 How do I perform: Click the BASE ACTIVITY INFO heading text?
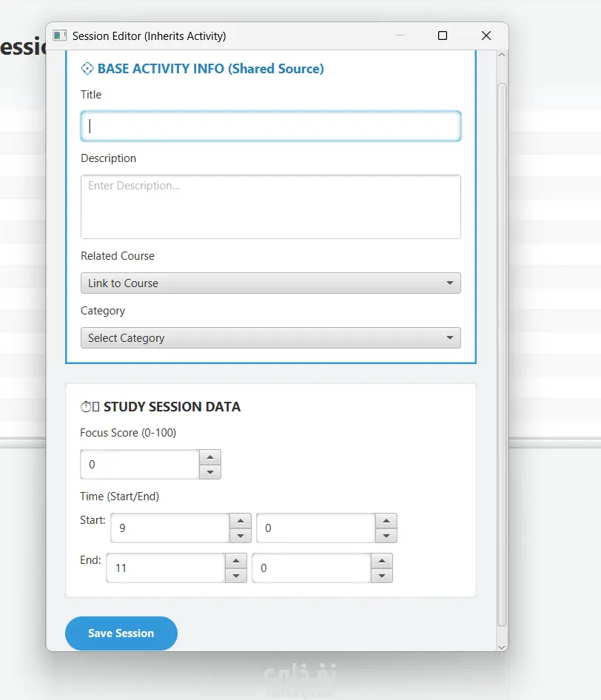coord(211,69)
